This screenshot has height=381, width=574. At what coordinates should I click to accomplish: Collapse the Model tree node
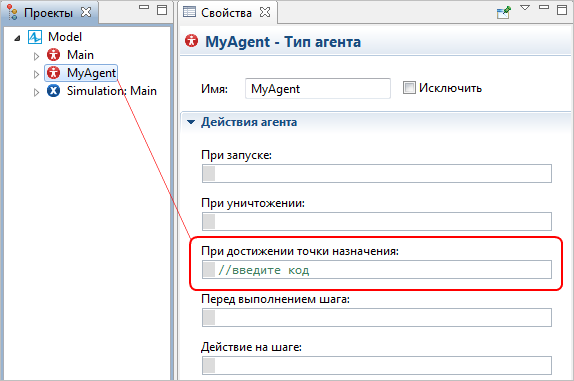(x=17, y=38)
